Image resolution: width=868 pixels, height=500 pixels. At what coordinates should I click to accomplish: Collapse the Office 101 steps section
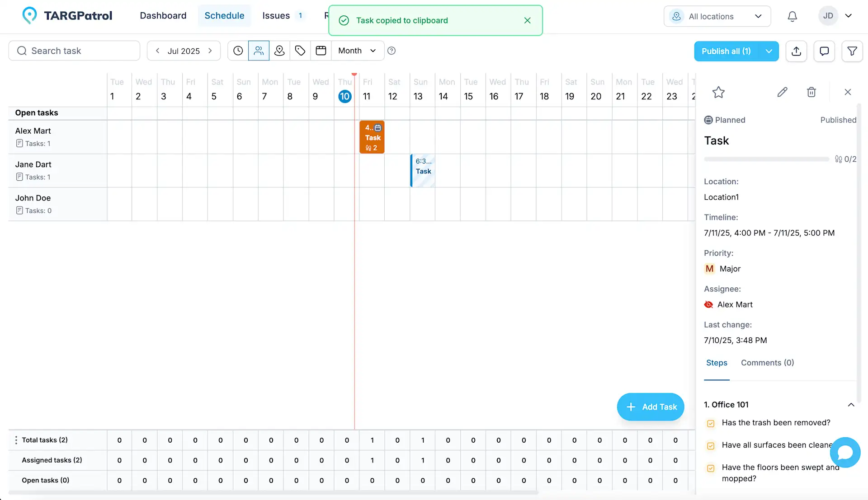click(852, 405)
